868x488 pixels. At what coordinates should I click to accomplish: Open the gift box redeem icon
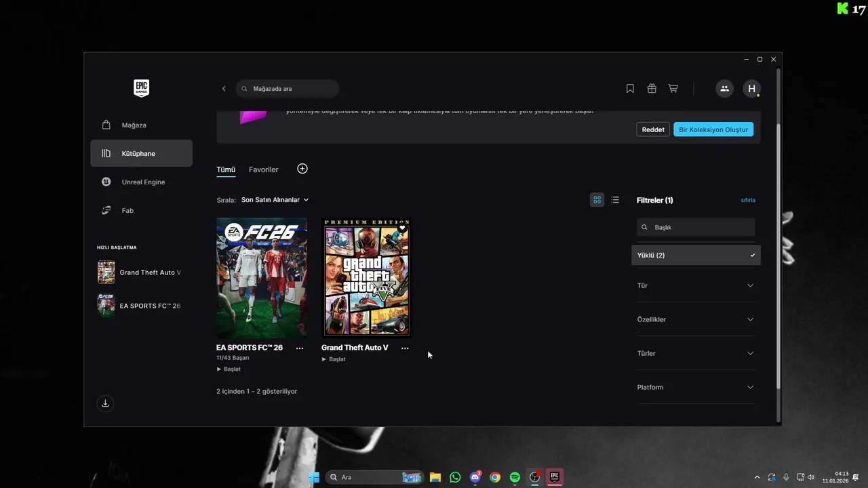[x=652, y=89]
